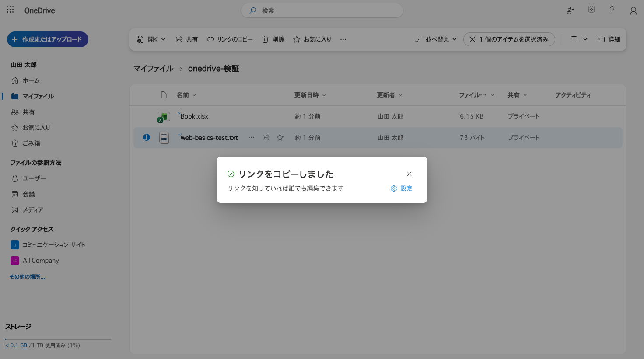Click プライベート in web-basics-test.txt row

point(524,138)
